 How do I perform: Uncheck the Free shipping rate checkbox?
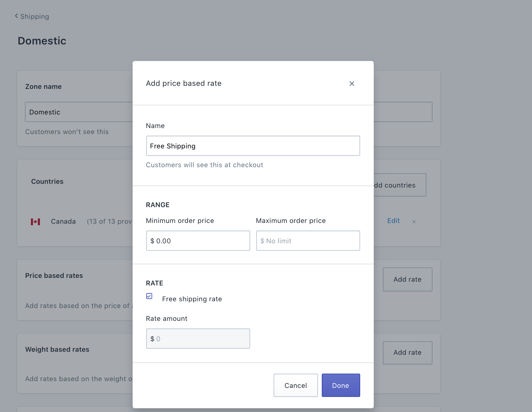click(x=149, y=296)
